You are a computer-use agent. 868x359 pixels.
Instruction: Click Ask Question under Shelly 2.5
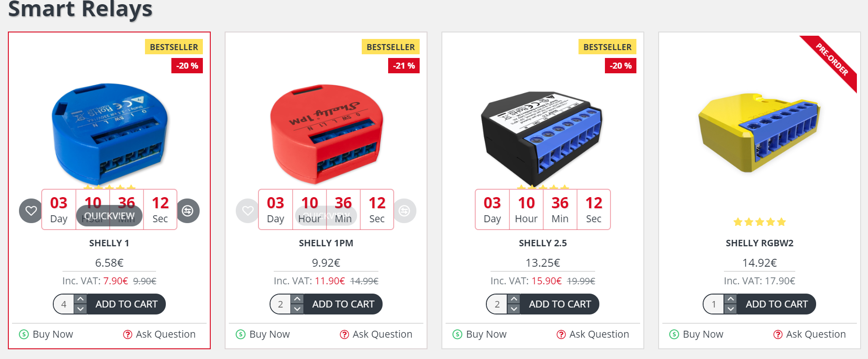593,334
